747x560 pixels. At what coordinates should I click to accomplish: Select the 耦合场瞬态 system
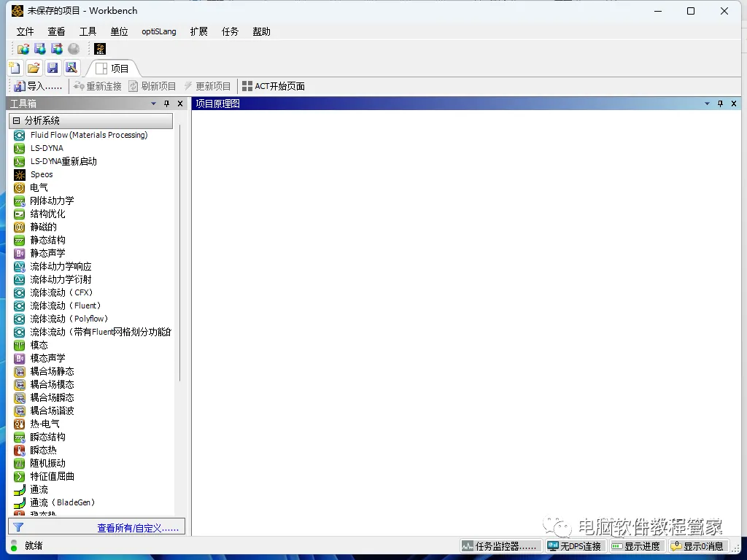pos(52,397)
